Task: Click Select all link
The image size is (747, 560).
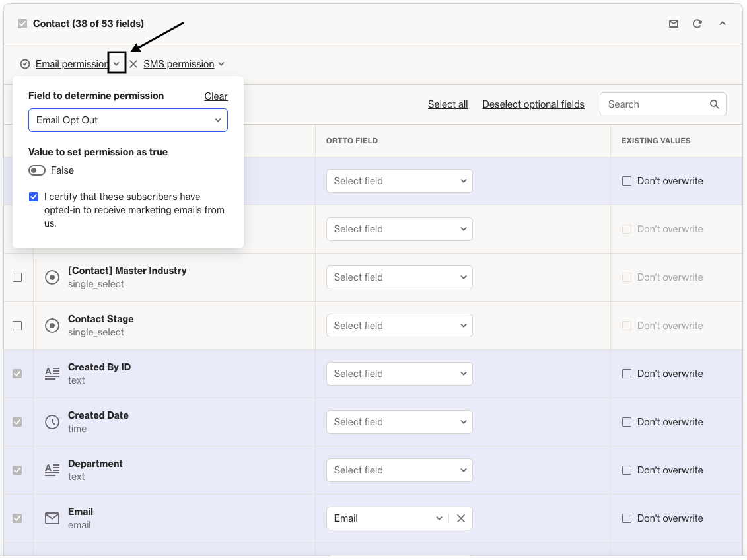Action: pyautogui.click(x=448, y=104)
